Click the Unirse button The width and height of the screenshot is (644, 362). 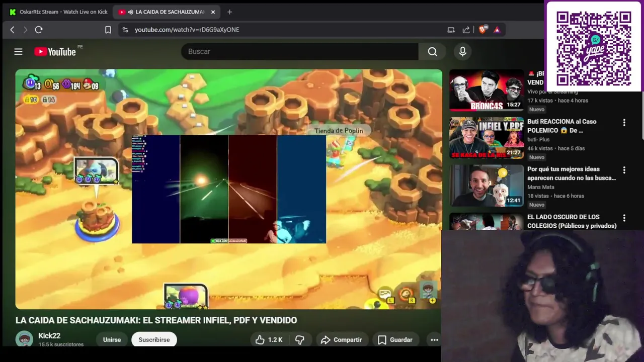pyautogui.click(x=112, y=340)
